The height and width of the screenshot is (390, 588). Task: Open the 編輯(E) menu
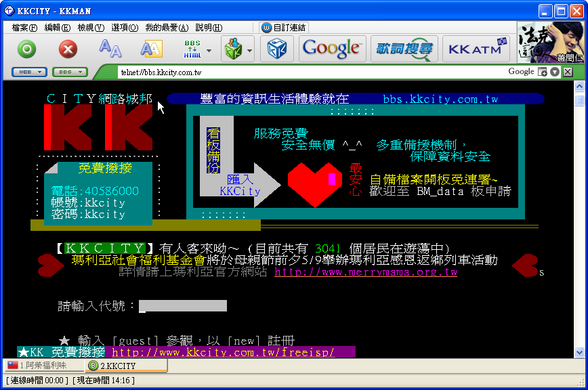point(58,28)
